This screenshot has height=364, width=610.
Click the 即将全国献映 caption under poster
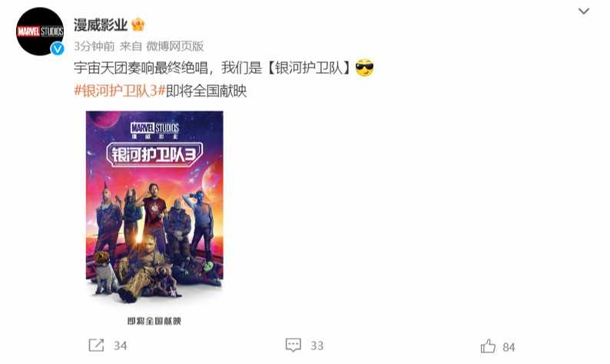[x=154, y=321]
